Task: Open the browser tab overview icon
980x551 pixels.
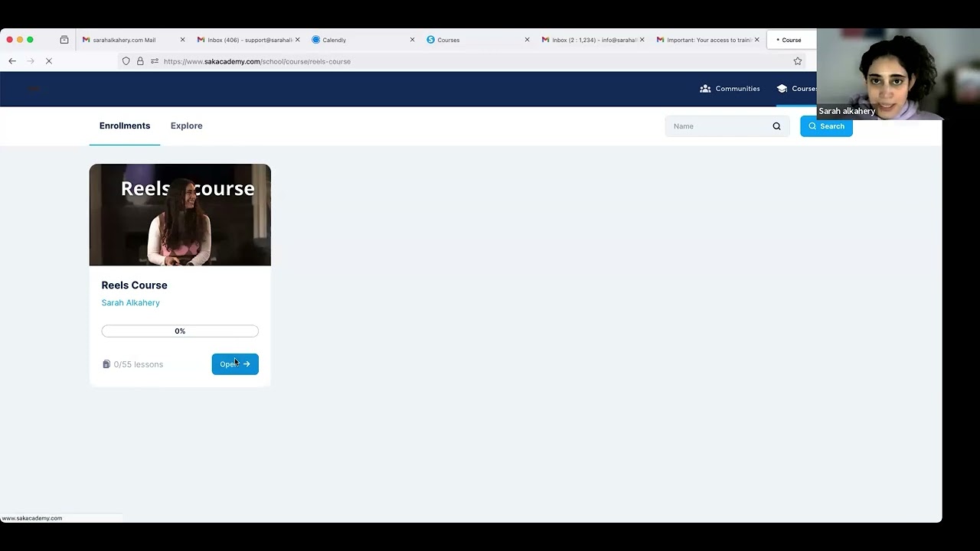Action: [x=64, y=40]
